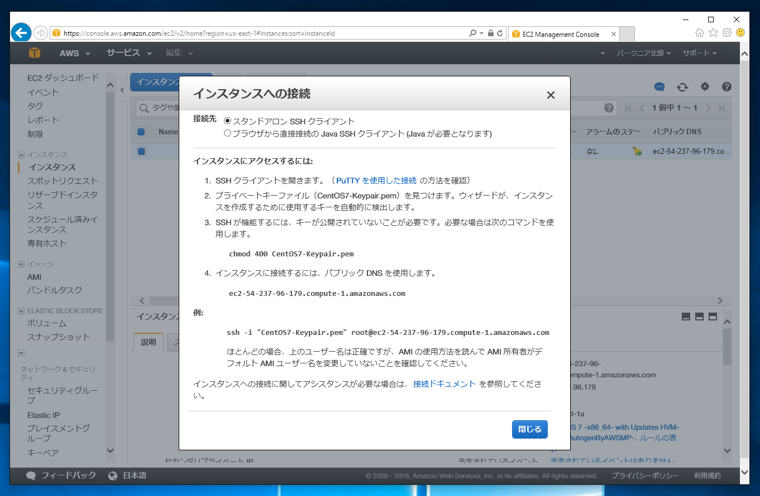The width and height of the screenshot is (760, 496).
Task: Click the 日本語 language selector in footer
Action: click(x=134, y=476)
